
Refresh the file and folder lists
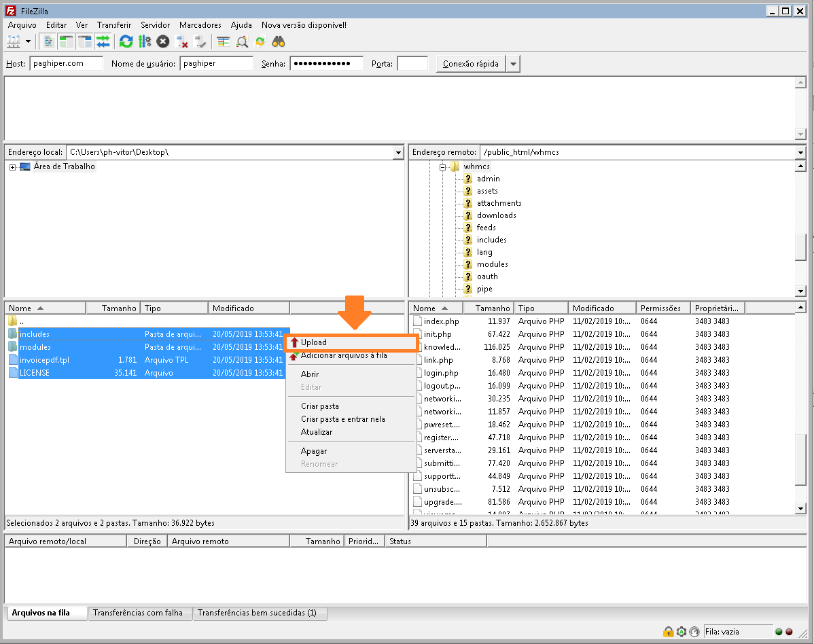pos(126,41)
